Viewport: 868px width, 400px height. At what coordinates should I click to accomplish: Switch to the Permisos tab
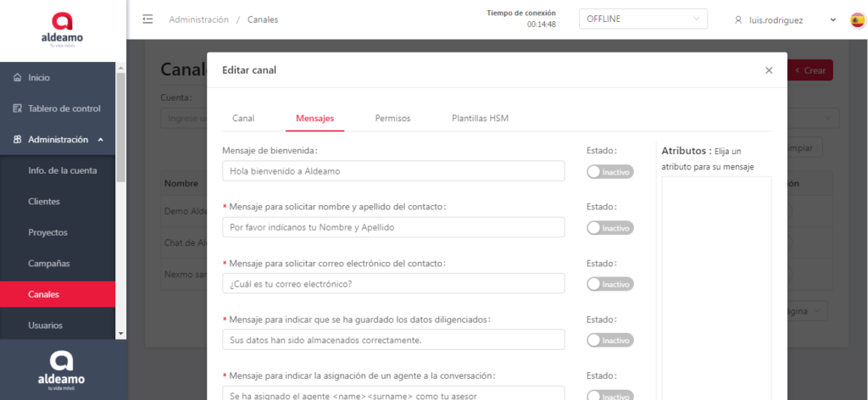pos(392,119)
